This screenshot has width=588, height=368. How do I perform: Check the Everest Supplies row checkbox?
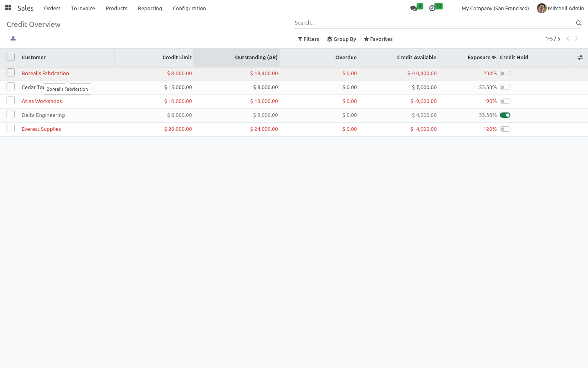pos(11,128)
